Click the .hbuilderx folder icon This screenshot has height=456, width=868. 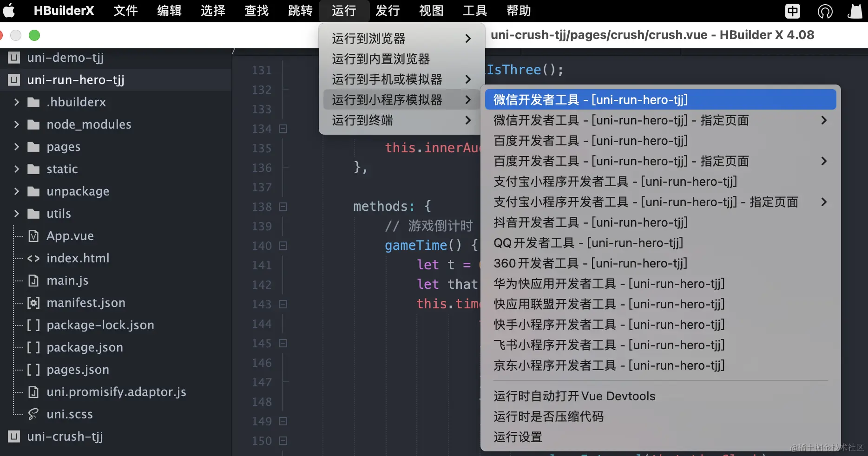click(33, 102)
